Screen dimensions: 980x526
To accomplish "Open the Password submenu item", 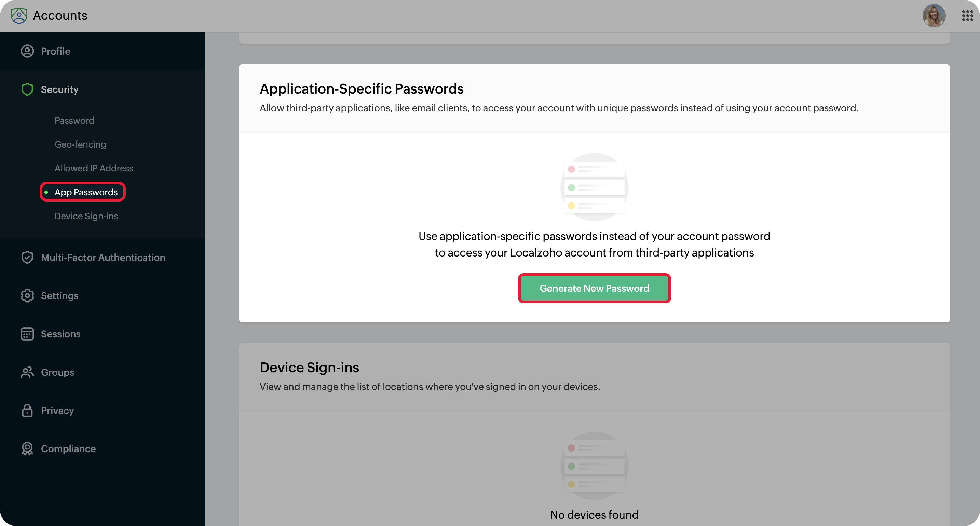I will click(x=74, y=121).
